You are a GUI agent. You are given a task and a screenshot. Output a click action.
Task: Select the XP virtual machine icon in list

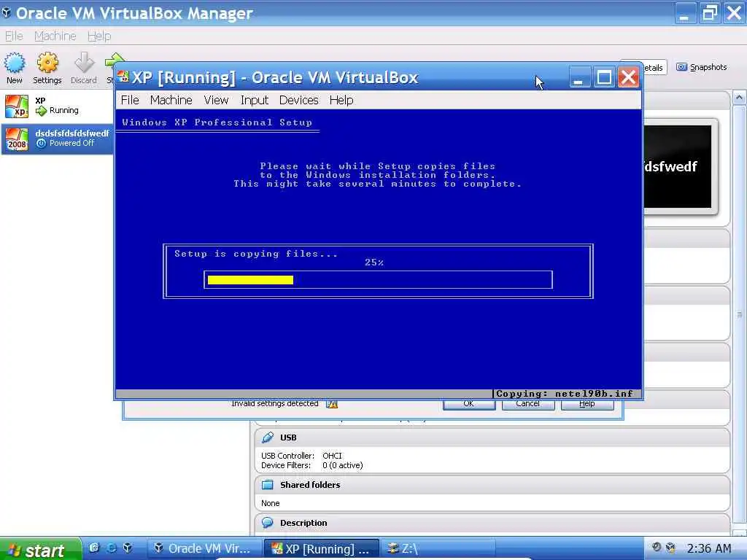tap(17, 106)
